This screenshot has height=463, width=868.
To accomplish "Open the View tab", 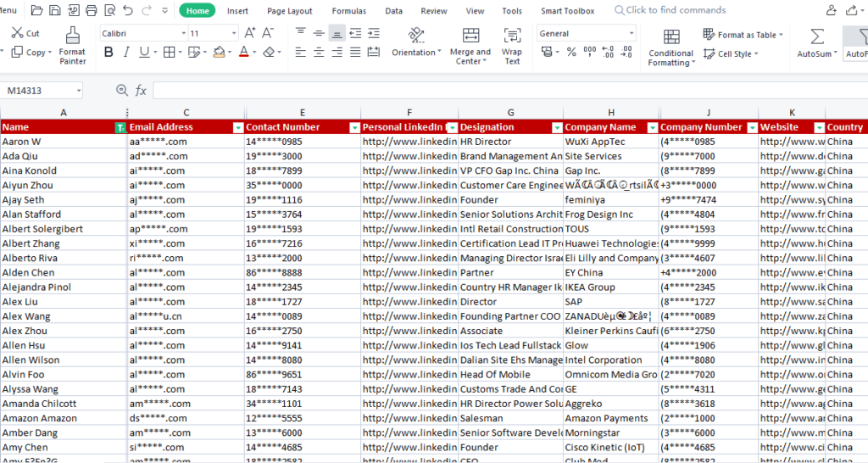I will point(475,10).
